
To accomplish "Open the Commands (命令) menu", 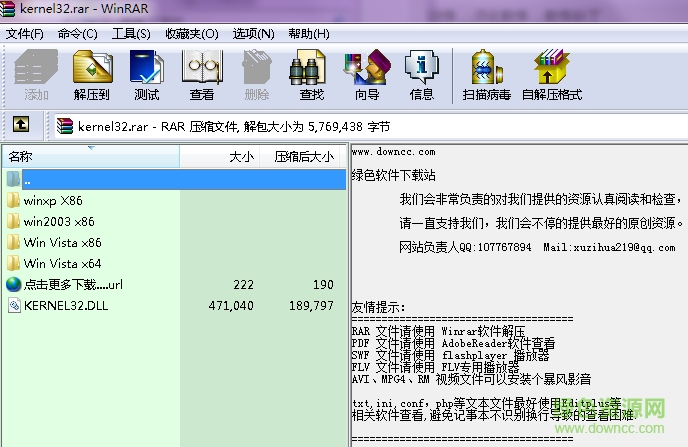I will coord(78,34).
